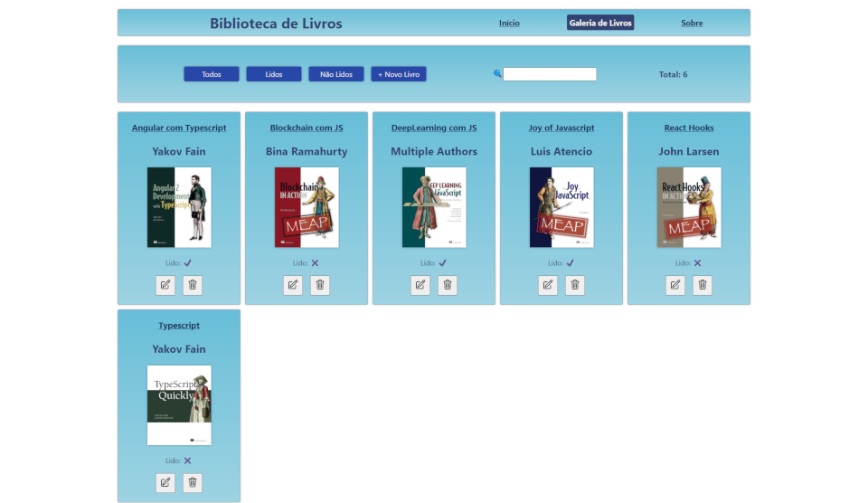The width and height of the screenshot is (868, 503).
Task: Open Joy of Javascript title link
Action: click(561, 128)
